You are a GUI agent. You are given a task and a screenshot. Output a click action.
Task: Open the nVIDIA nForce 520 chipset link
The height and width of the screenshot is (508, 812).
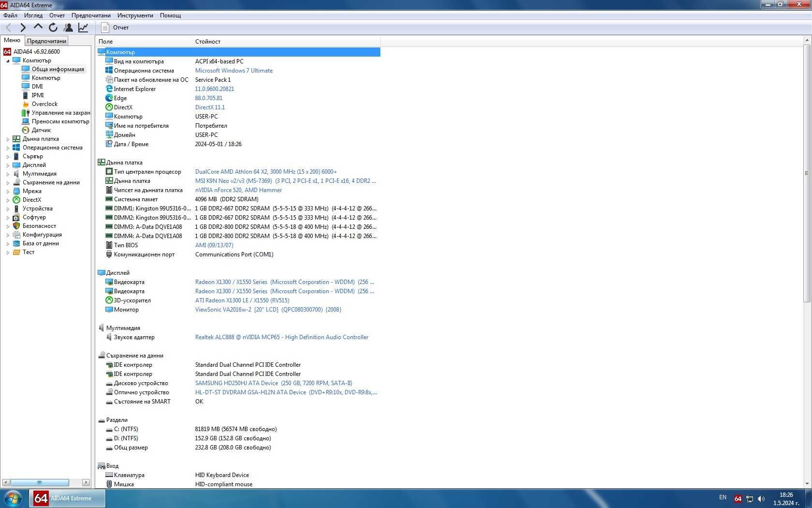(x=238, y=190)
